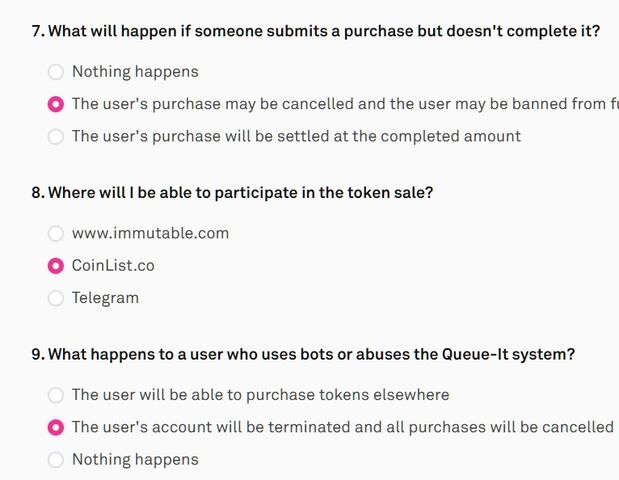
Task: Select the www.immutable.com radio button
Action: pos(56,233)
